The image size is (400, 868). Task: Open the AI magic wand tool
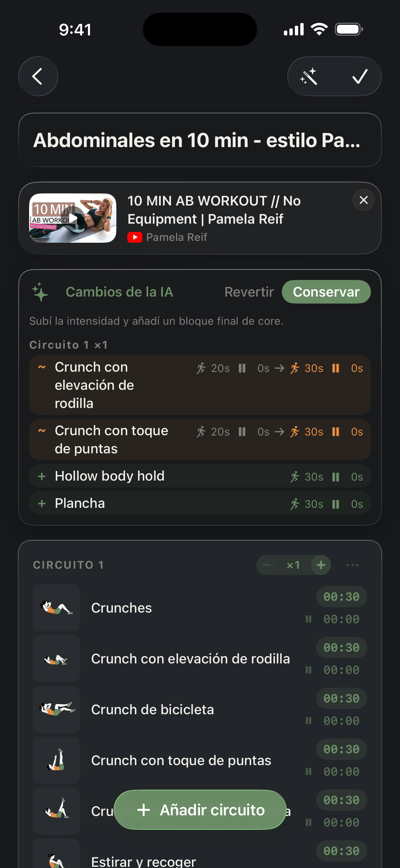click(308, 77)
